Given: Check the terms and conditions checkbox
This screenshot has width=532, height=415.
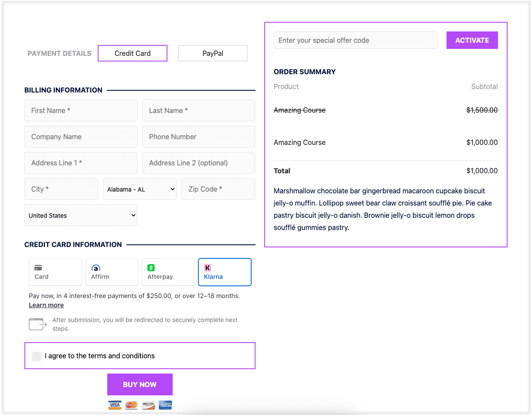Looking at the screenshot, I should click(37, 356).
